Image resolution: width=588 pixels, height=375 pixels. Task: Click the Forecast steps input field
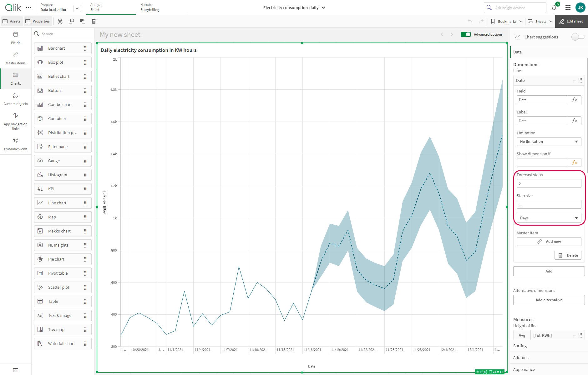point(549,184)
